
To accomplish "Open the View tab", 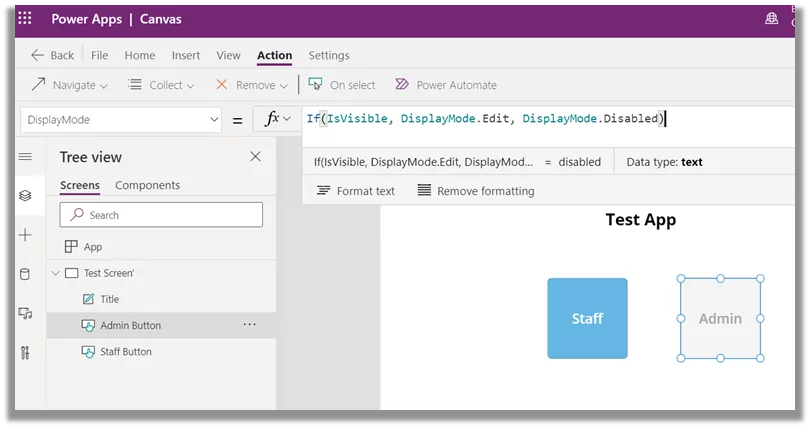I will [x=228, y=55].
